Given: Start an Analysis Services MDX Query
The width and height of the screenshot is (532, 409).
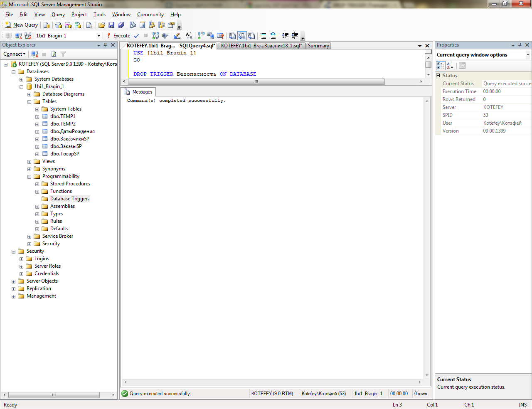Looking at the screenshot, I should [x=59, y=25].
